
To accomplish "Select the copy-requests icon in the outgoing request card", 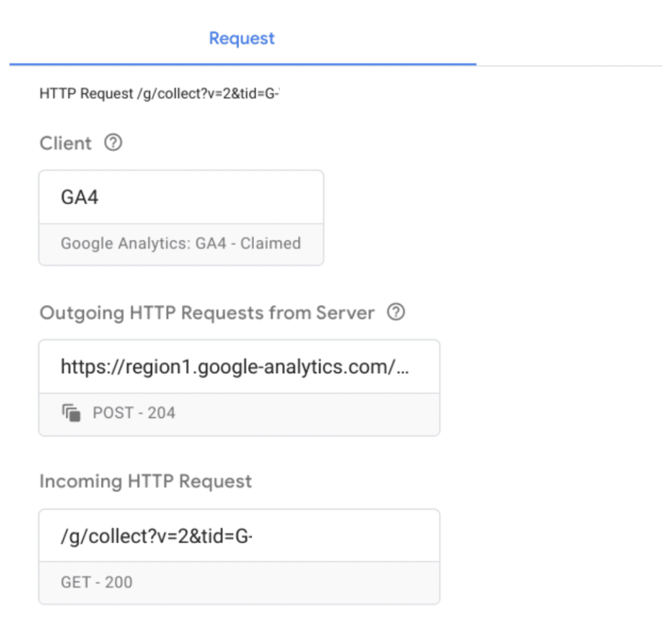I will pyautogui.click(x=71, y=412).
